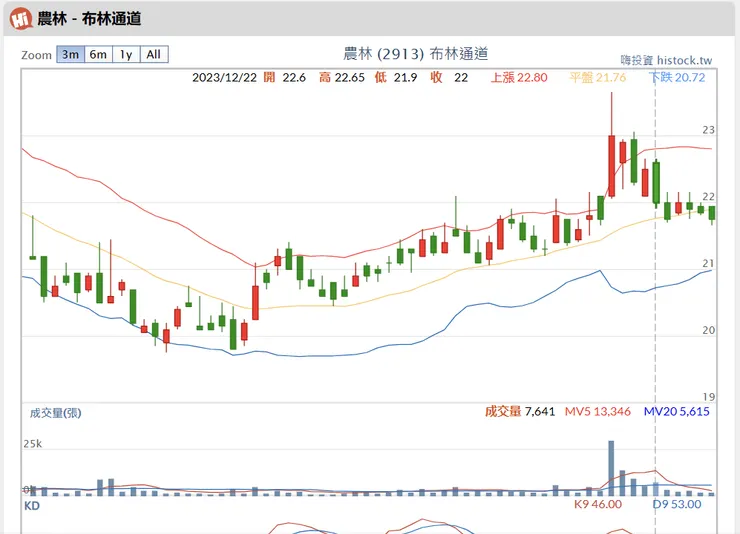Click the date 2023/12/22 readout
This screenshot has height=534, width=740.
coord(224,77)
